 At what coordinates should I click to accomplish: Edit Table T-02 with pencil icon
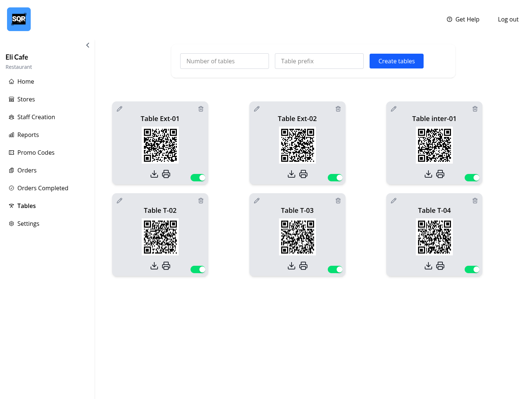pyautogui.click(x=119, y=201)
